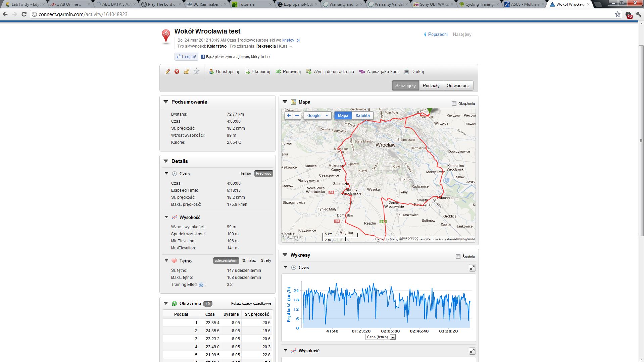
Task: Click lap 1 row in Okrążenia table
Action: (217, 323)
